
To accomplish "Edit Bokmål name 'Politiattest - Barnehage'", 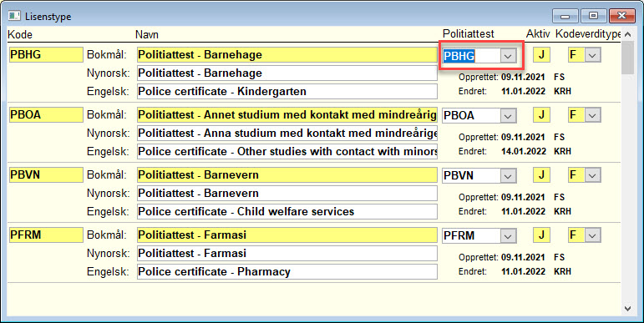I will coord(287,55).
